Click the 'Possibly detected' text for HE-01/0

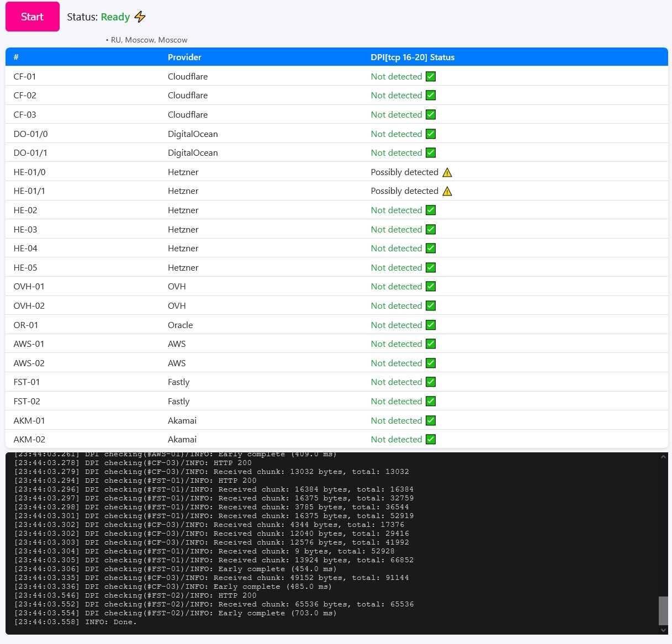[404, 172]
